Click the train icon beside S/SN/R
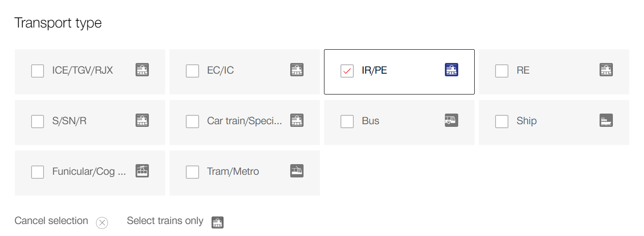644x236 pixels. point(142,120)
